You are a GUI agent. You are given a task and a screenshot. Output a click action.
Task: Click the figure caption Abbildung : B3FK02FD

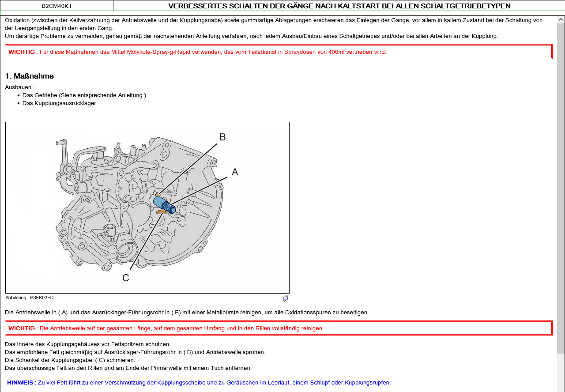click(30, 298)
